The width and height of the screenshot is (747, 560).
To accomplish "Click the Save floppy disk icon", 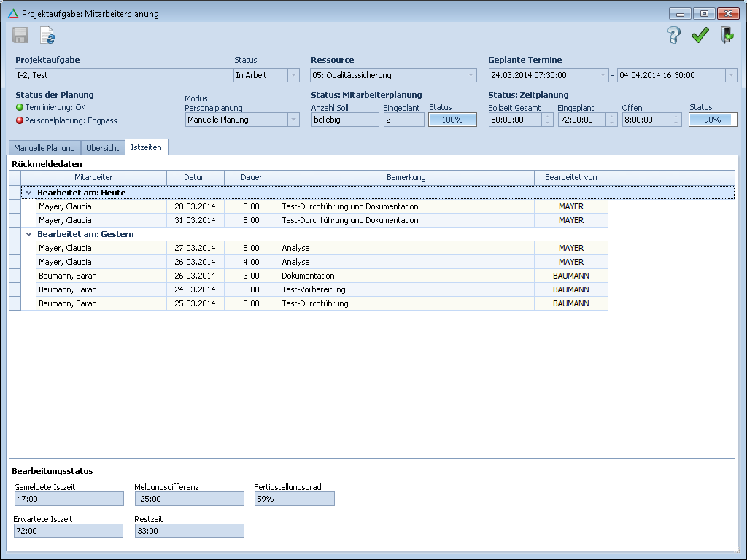I will click(x=20, y=35).
